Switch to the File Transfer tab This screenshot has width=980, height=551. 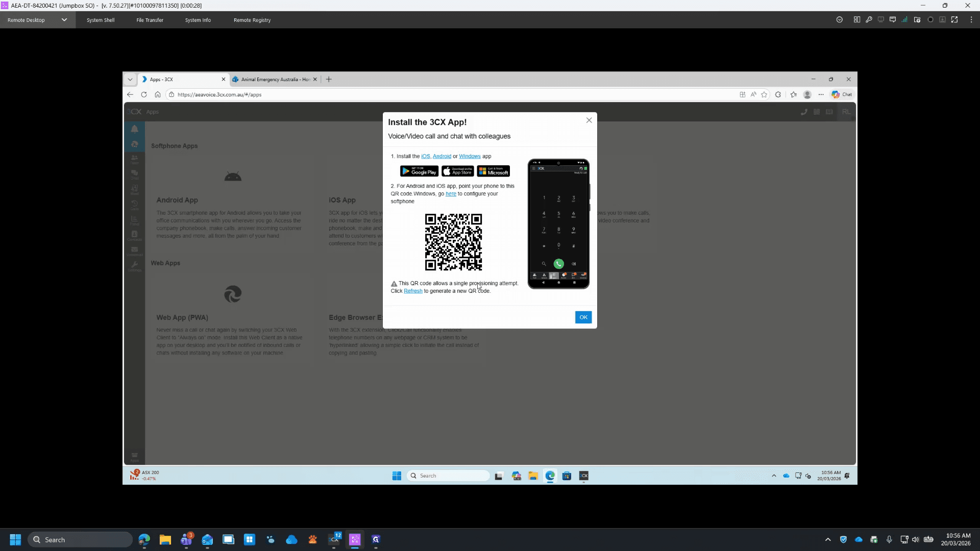150,20
